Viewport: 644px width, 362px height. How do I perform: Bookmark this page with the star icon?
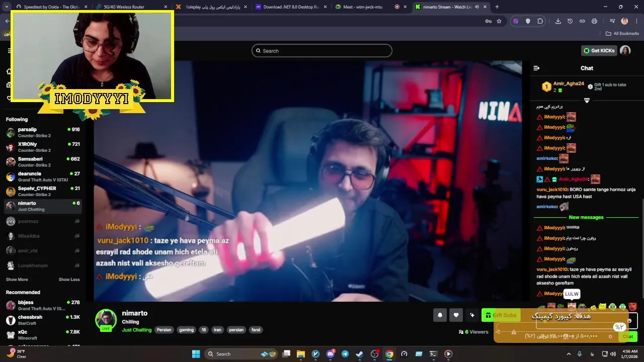pyautogui.click(x=499, y=21)
